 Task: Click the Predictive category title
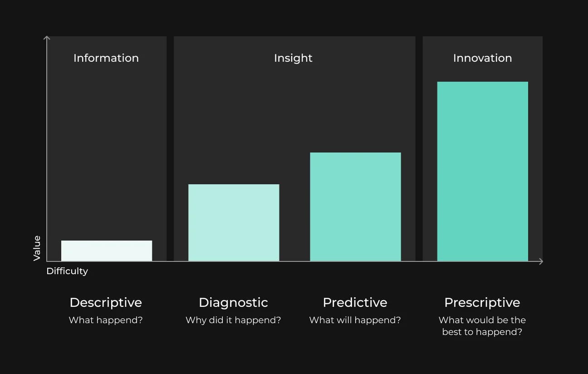point(355,302)
